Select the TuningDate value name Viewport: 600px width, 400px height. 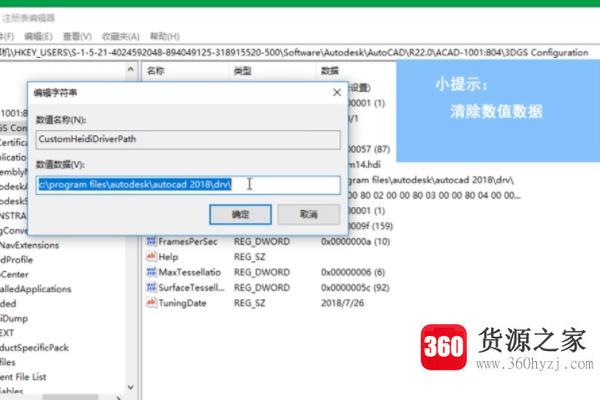182,303
